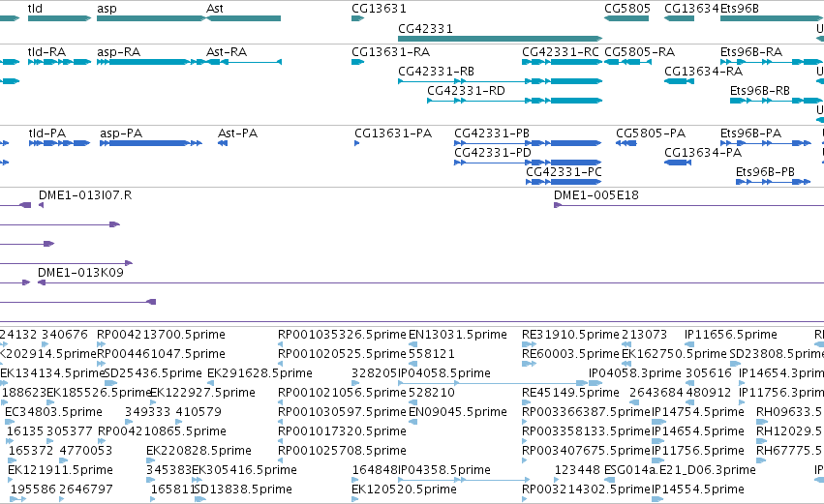
Task: Select the CG13631-RA transcript label
Action: click(390, 52)
